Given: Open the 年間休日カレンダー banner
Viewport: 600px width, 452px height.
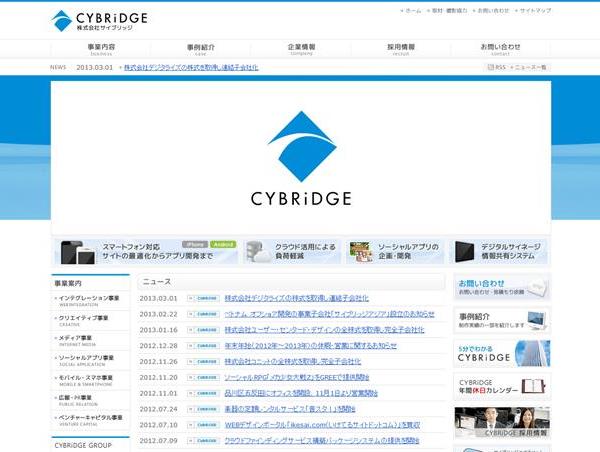Looking at the screenshot, I should click(502, 387).
